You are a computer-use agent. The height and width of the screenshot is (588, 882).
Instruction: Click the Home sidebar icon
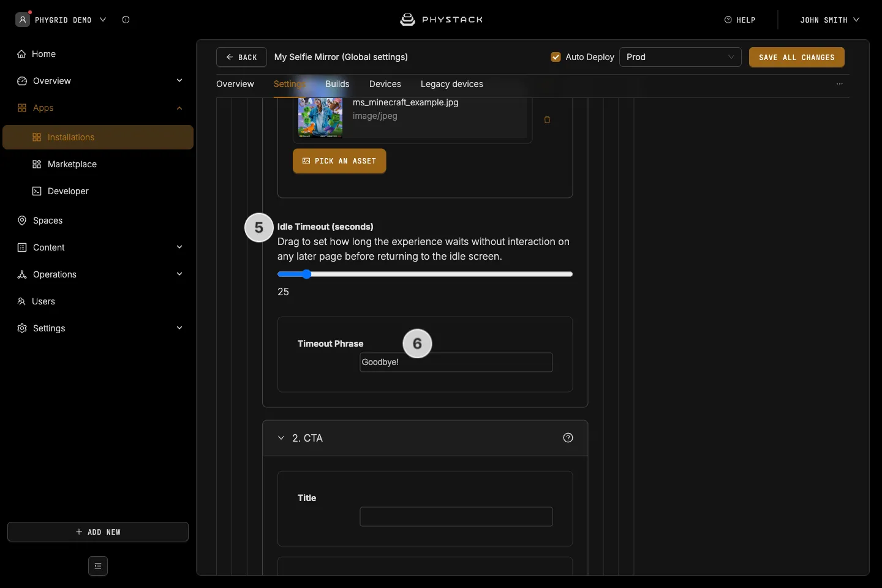click(21, 54)
